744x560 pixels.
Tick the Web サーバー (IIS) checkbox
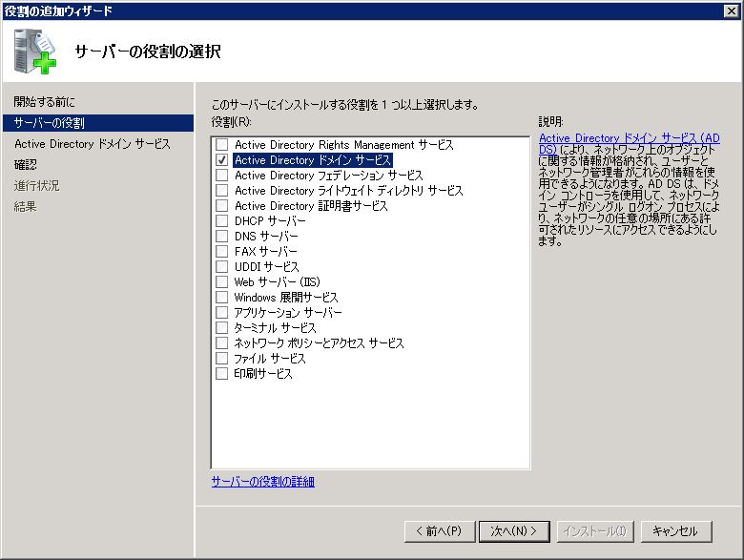point(221,281)
